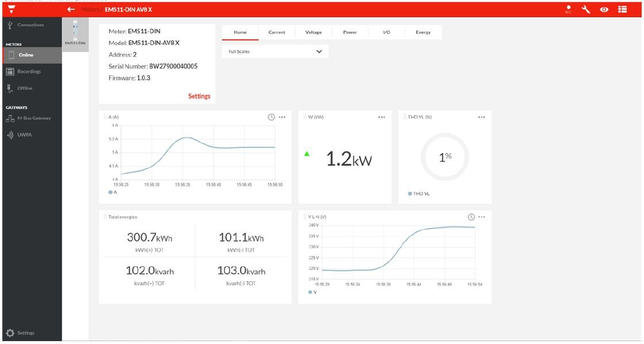The width and height of the screenshot is (644, 344).
Task: Open the Full Scales dropdown
Action: (x=275, y=51)
